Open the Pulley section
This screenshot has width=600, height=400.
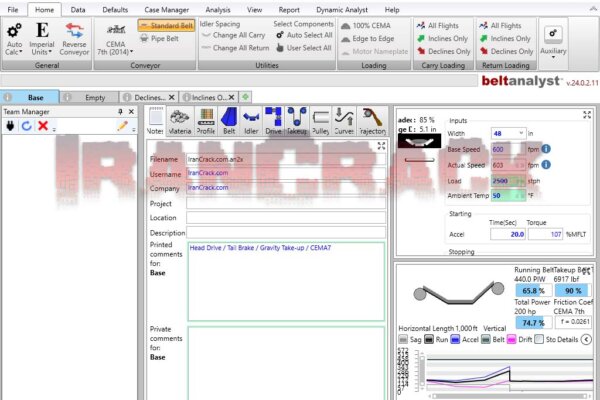pyautogui.click(x=321, y=121)
